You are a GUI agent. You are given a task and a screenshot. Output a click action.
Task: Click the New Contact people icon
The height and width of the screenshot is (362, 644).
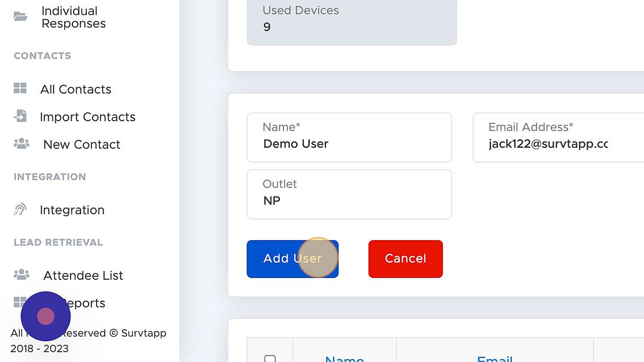coord(21,144)
